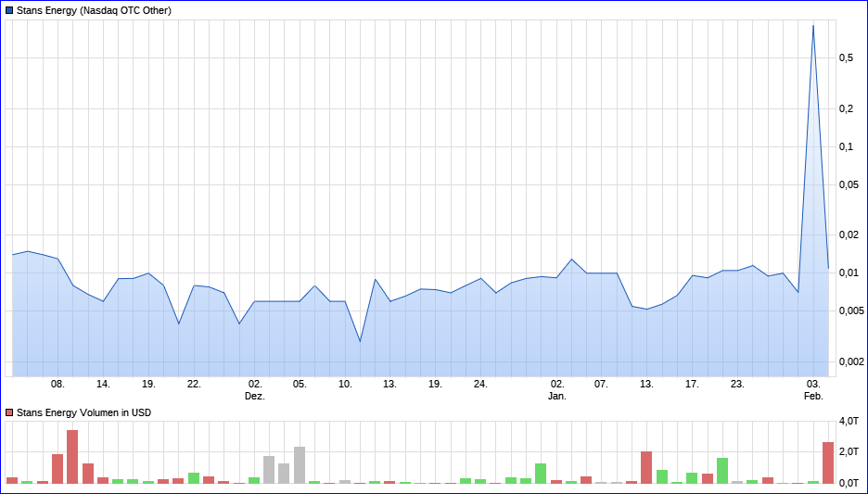Click the '02. Dez.' date label

(x=255, y=389)
